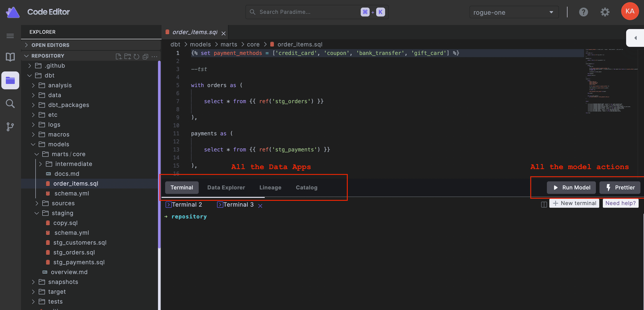Expand the right side panel arrow
644x310 pixels.
tap(635, 38)
